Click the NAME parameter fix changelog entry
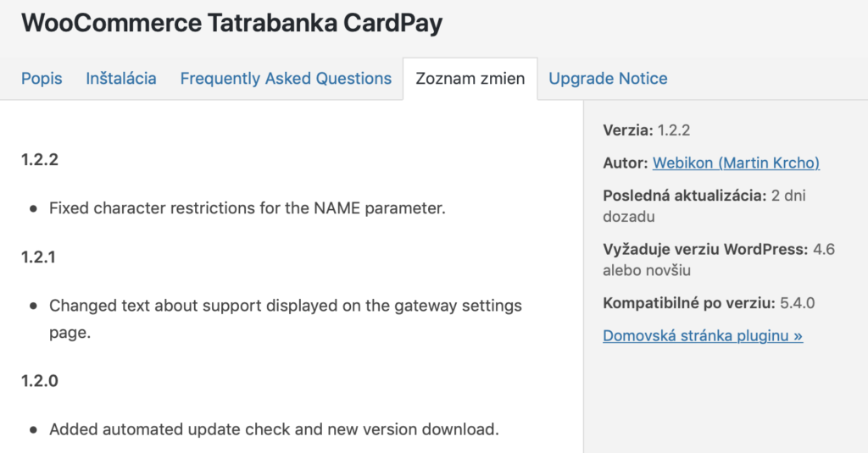 click(247, 208)
